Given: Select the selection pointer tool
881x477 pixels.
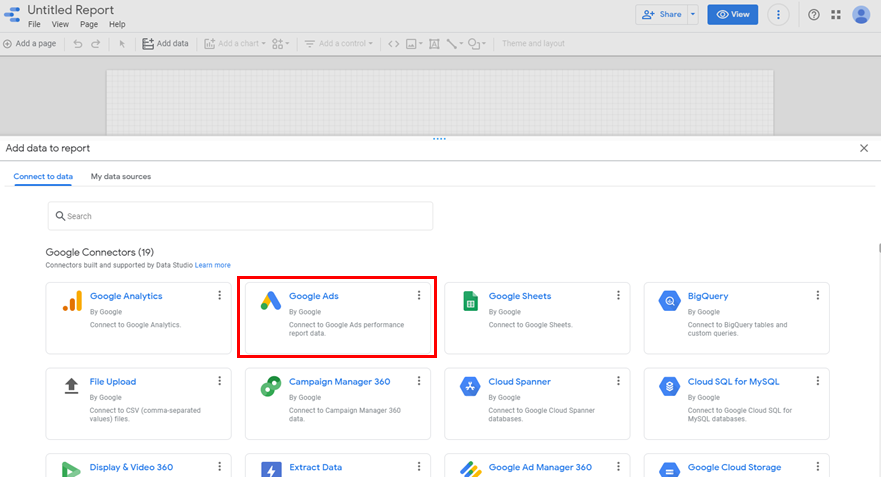Looking at the screenshot, I should coord(122,44).
